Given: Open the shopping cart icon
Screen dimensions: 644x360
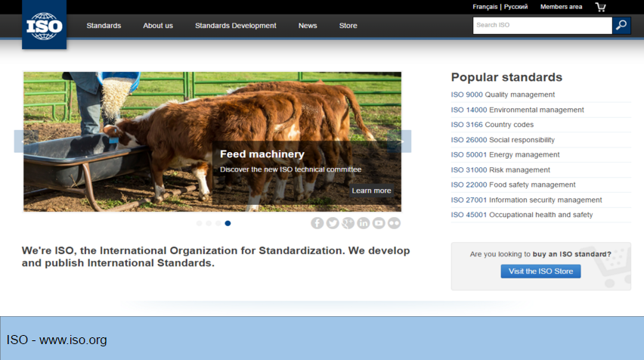Looking at the screenshot, I should click(x=600, y=7).
